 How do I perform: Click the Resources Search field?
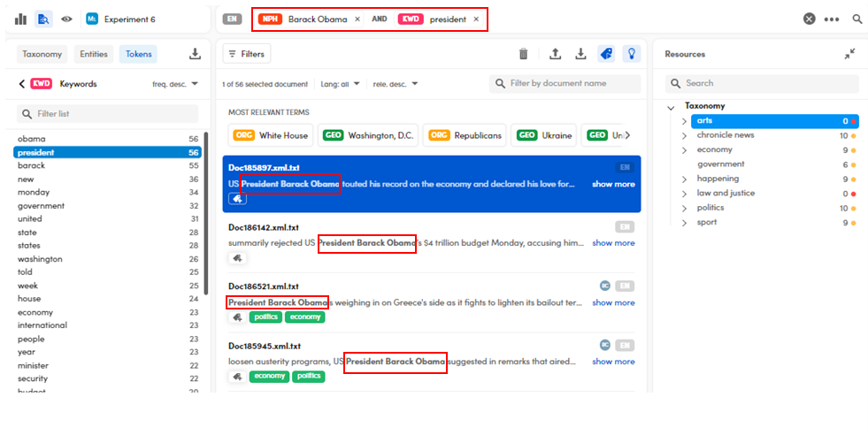tap(763, 84)
